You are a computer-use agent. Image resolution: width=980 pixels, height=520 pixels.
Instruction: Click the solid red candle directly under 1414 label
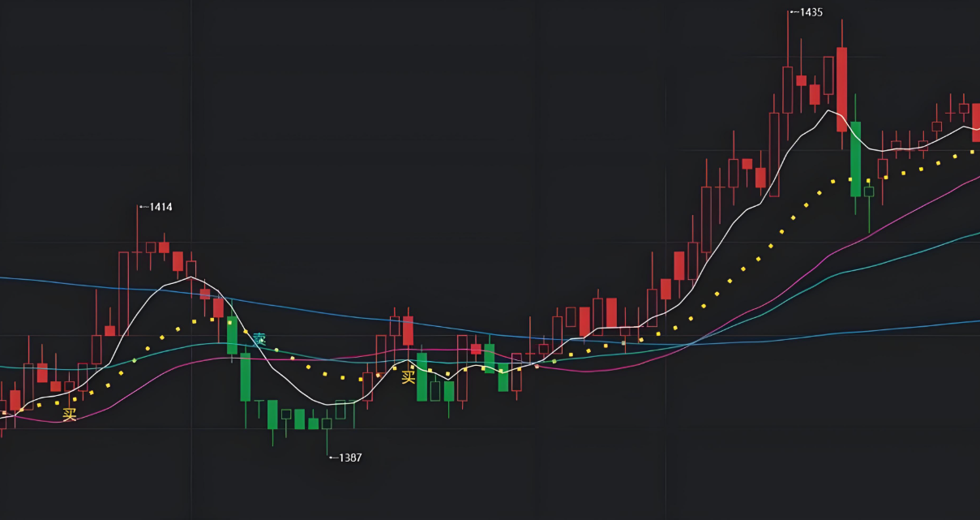click(164, 247)
